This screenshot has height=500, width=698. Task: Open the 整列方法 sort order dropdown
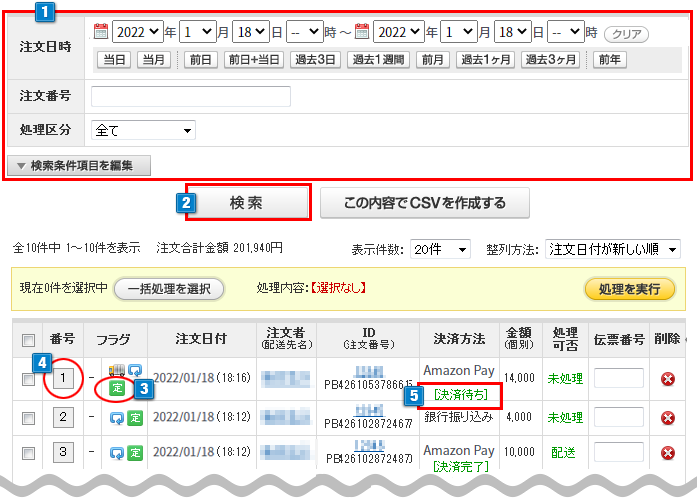(x=613, y=249)
